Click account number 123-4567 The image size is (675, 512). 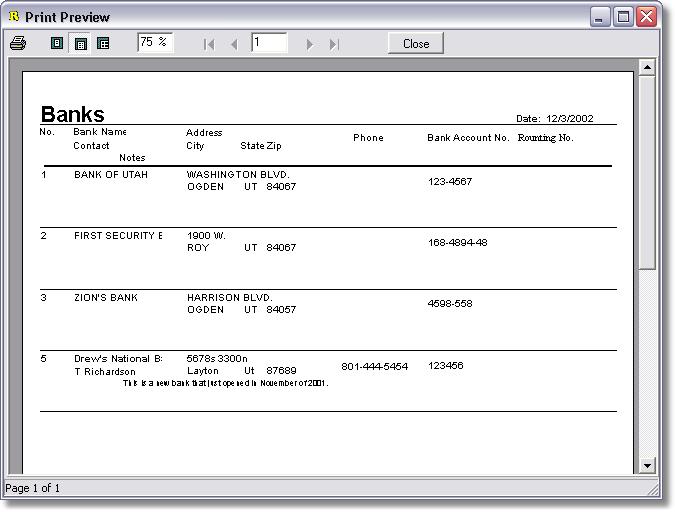click(x=450, y=181)
